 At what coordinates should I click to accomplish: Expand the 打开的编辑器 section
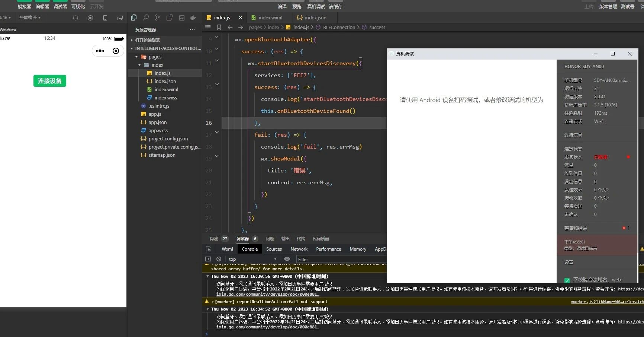tap(147, 40)
